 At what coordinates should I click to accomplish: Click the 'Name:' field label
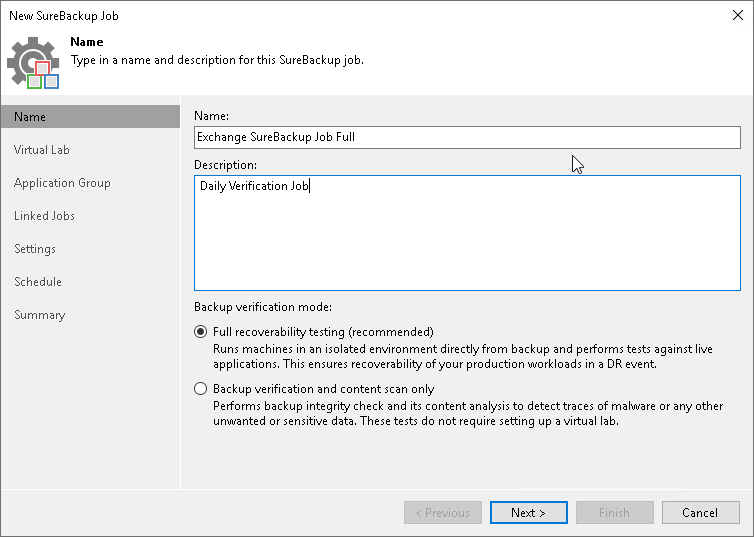(x=212, y=116)
